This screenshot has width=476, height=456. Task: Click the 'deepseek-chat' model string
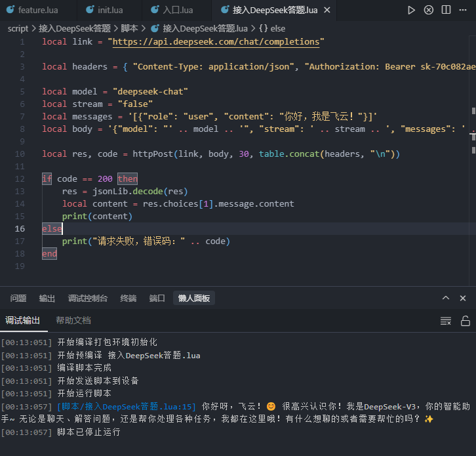(150, 91)
